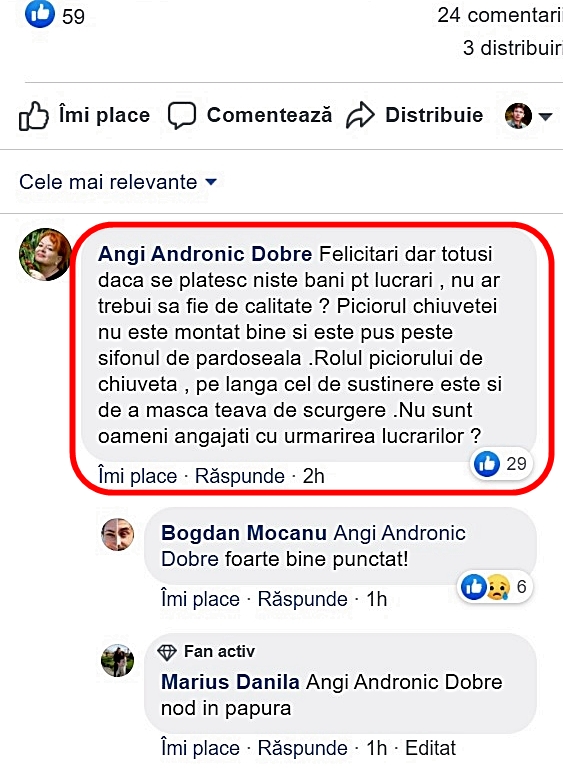Click Răspunde under Angi's comment

(240, 476)
